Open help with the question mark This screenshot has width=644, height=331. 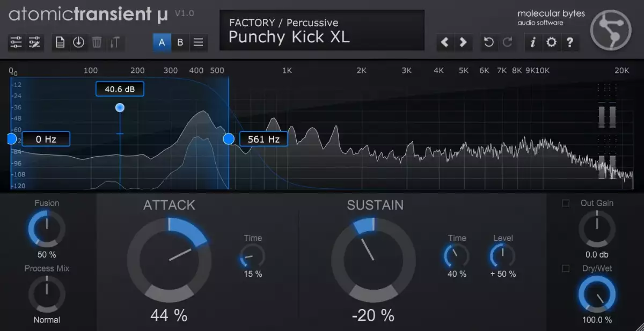pos(570,42)
